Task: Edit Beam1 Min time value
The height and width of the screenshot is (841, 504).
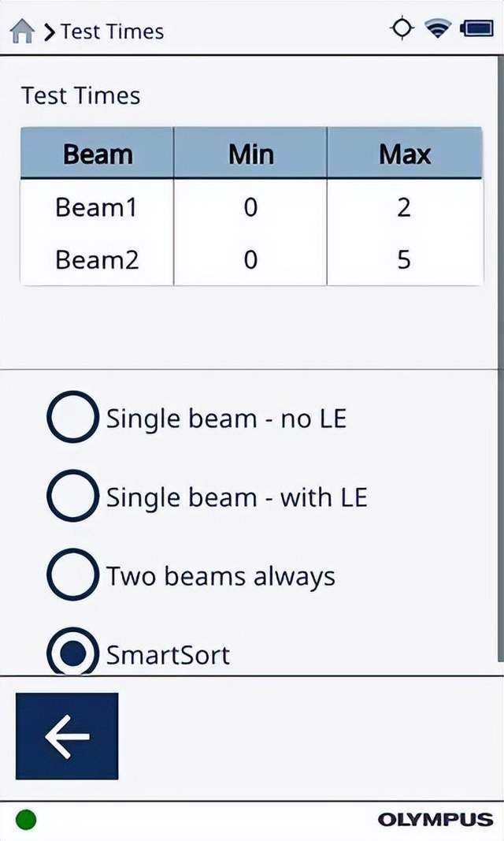Action: pyautogui.click(x=250, y=208)
